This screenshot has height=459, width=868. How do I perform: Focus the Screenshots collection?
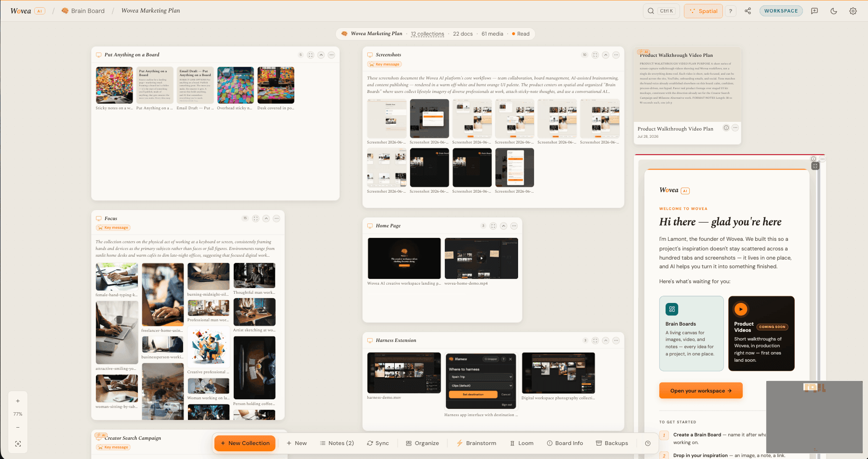click(595, 55)
